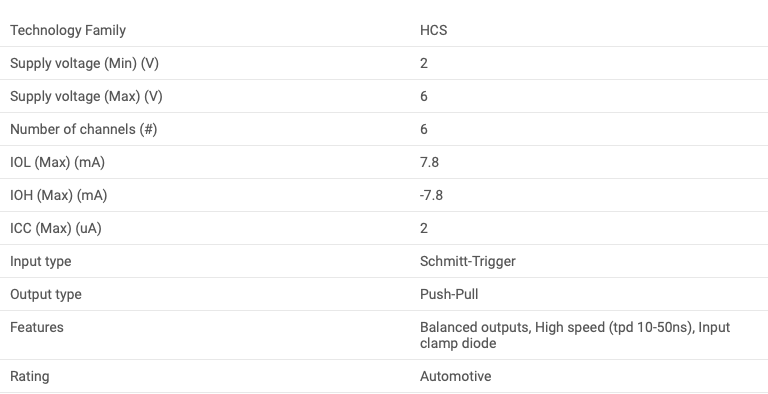Click the Input type label

(x=41, y=262)
